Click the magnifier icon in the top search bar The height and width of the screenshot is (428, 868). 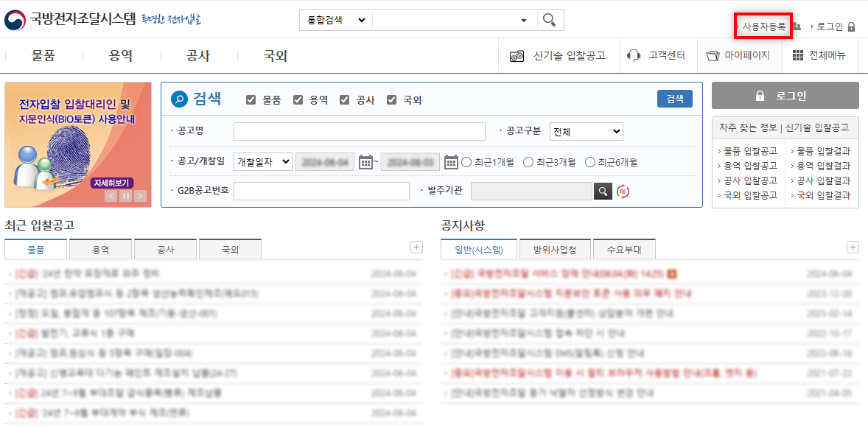coord(549,19)
